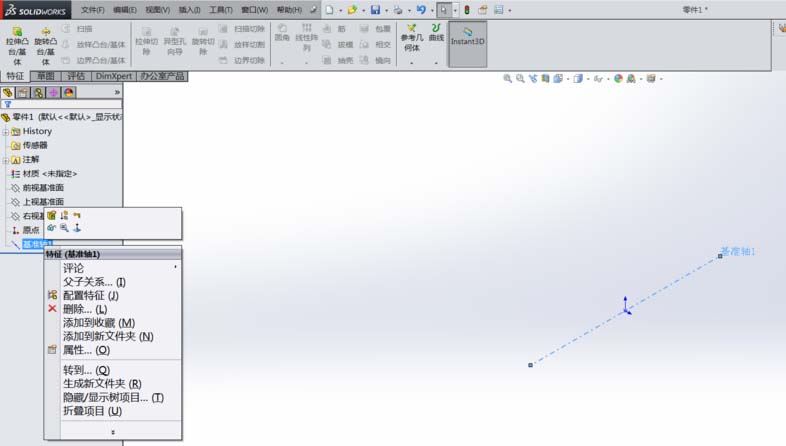The image size is (786, 446).
Task: Click the New document icon
Action: click(x=329, y=10)
